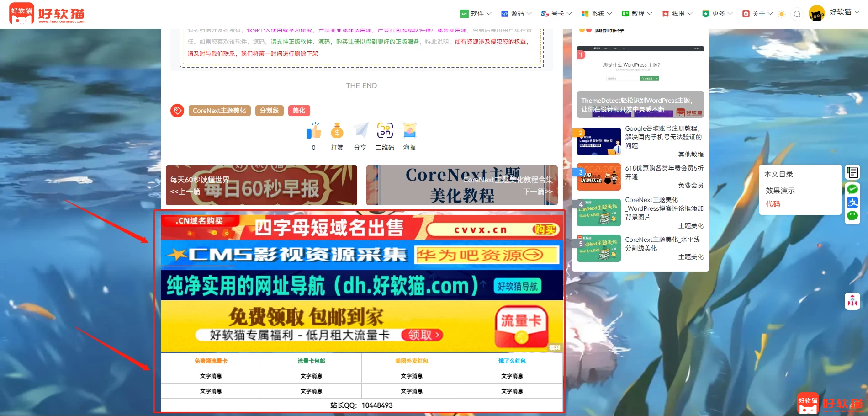Click the 源码 blue code icon
Image resolution: width=868 pixels, height=416 pixels.
[504, 14]
